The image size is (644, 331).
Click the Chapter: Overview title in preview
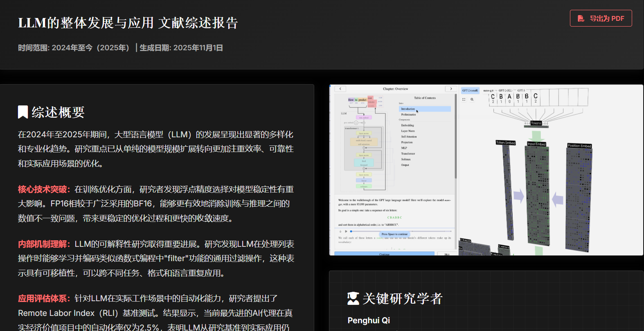395,89
